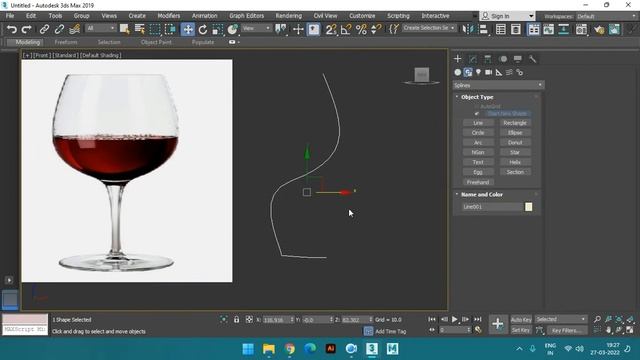Open the Scene Explorer toggle icon
This screenshot has height=360, width=640.
pyautogui.click(x=501, y=29)
